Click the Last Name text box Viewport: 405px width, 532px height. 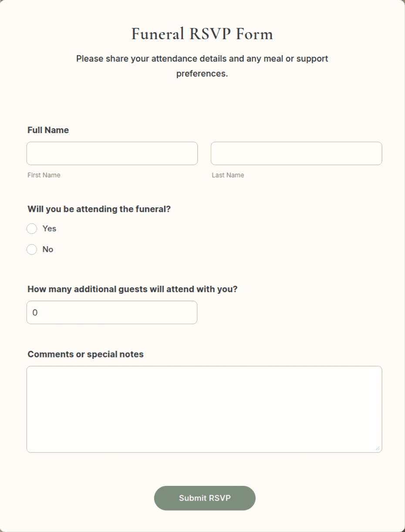click(296, 154)
